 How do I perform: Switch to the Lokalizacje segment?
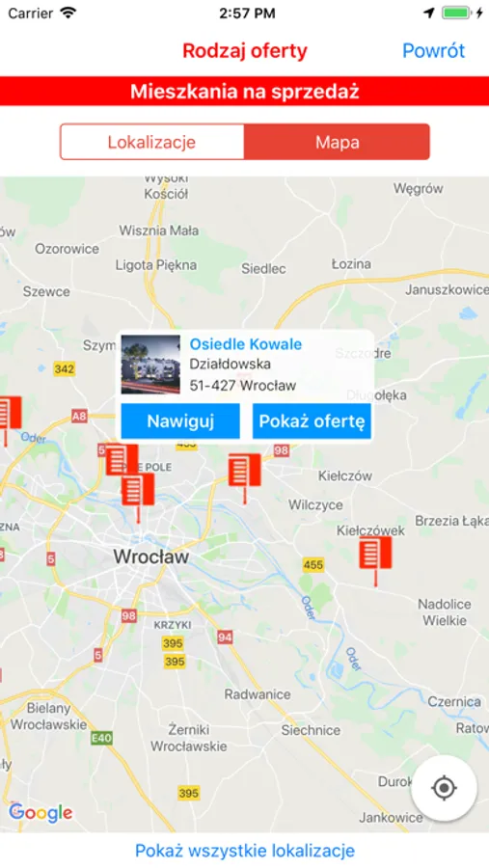(x=151, y=143)
